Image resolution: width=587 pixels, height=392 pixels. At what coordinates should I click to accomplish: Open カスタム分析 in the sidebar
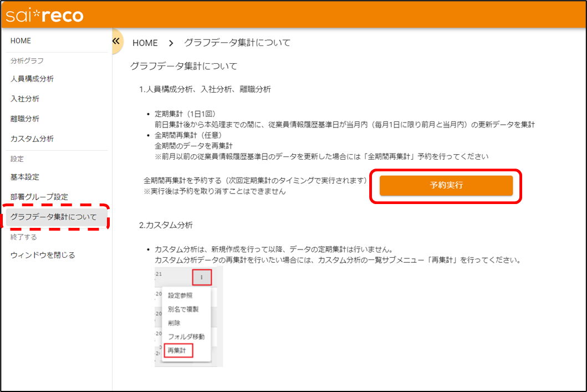pos(32,139)
